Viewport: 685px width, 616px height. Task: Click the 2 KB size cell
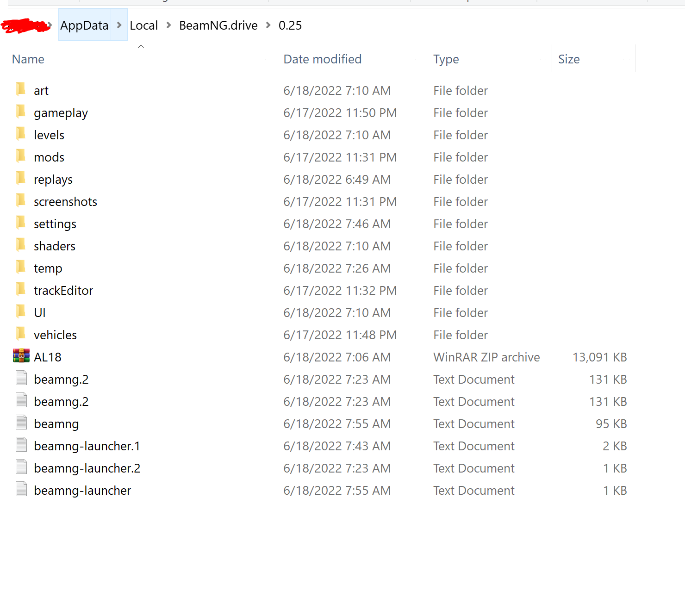(615, 446)
